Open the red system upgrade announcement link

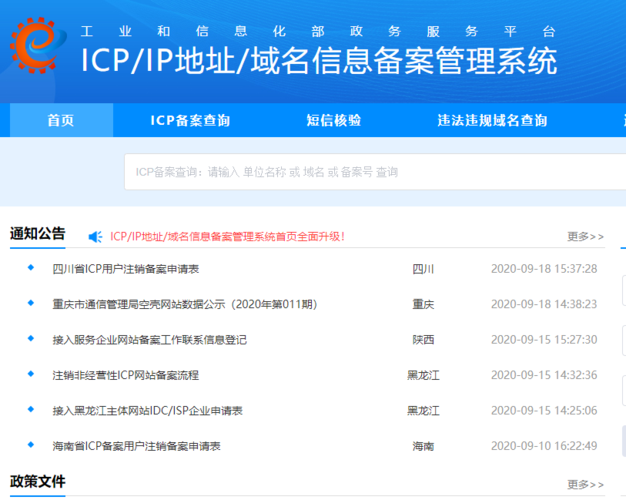(227, 236)
